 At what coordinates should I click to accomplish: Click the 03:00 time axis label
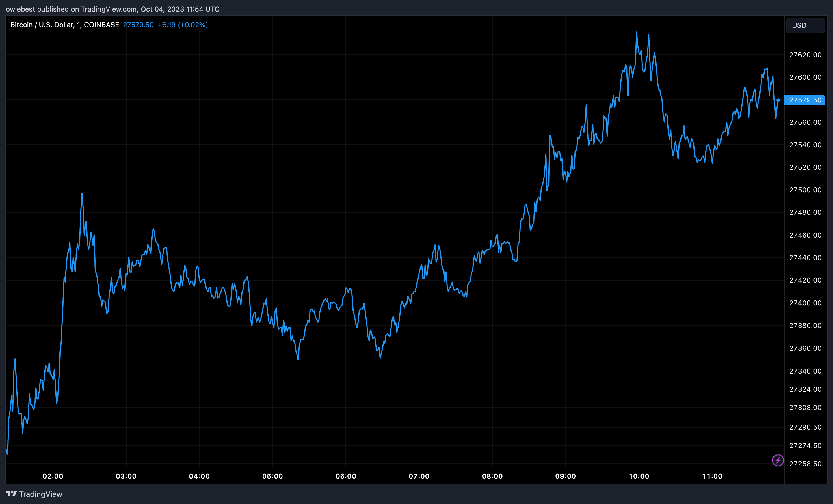126,476
